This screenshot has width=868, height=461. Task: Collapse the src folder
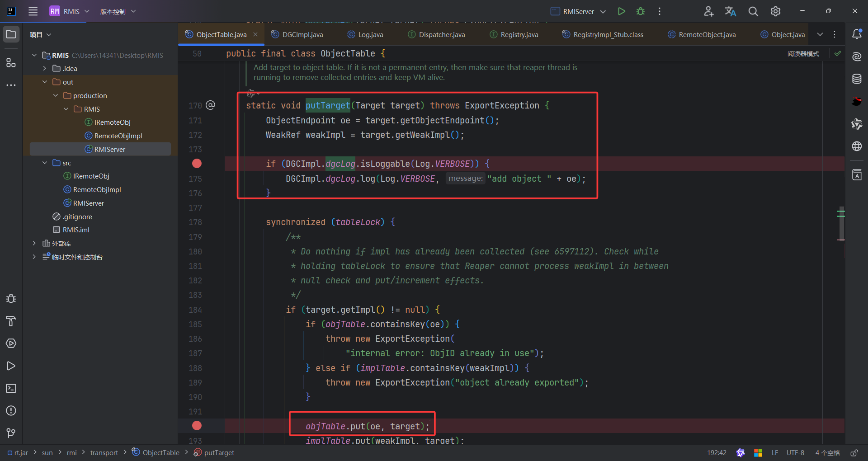[45, 163]
